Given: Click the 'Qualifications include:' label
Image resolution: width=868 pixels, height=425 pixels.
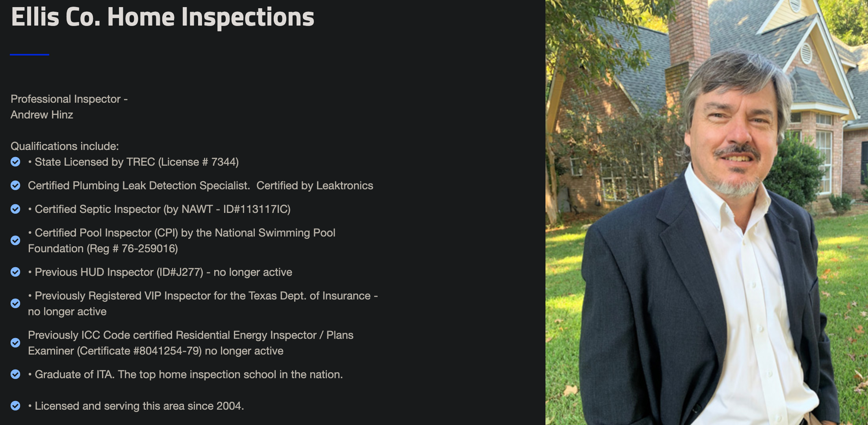Looking at the screenshot, I should [x=65, y=146].
